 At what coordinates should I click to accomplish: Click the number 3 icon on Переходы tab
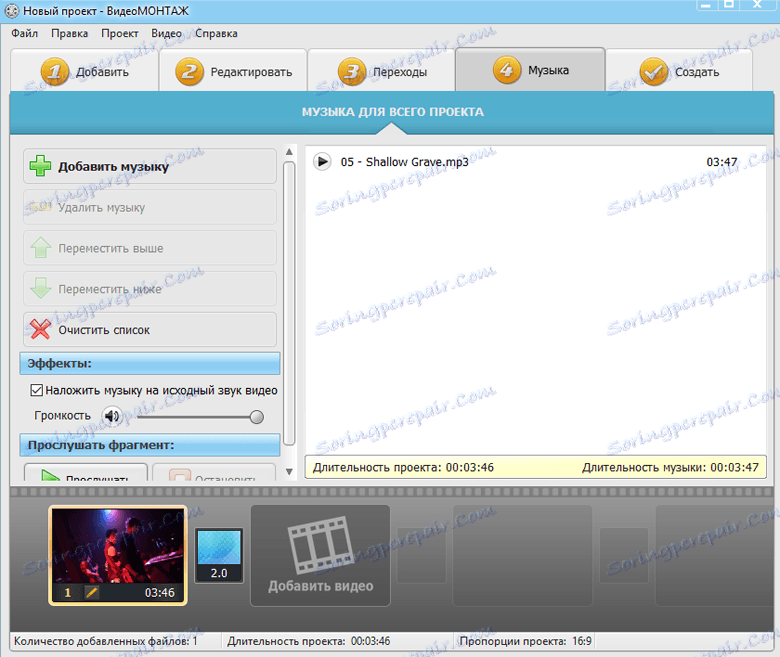coord(352,72)
